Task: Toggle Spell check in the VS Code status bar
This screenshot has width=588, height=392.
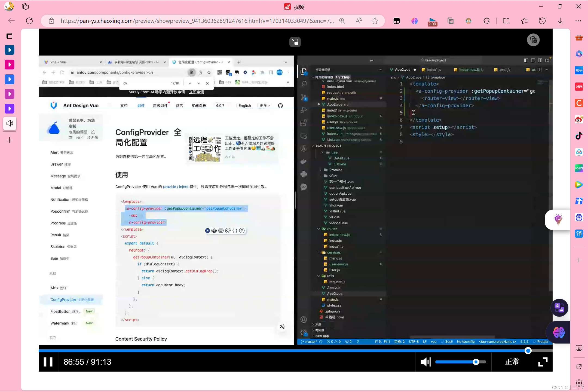Action: pos(447,341)
